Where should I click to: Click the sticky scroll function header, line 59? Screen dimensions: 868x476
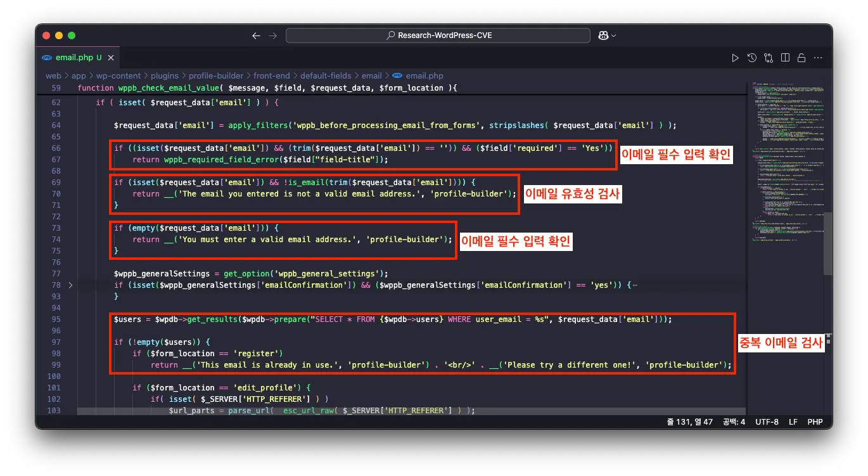(267, 88)
